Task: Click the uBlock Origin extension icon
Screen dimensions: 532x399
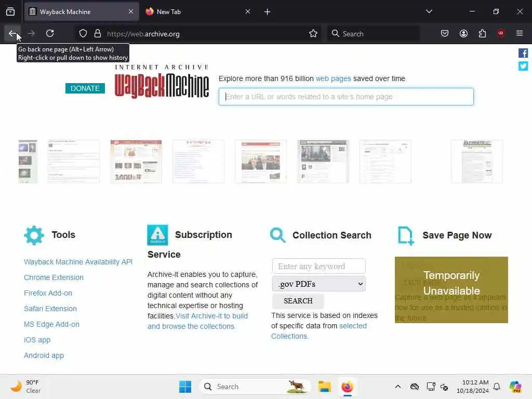Action: [501, 33]
